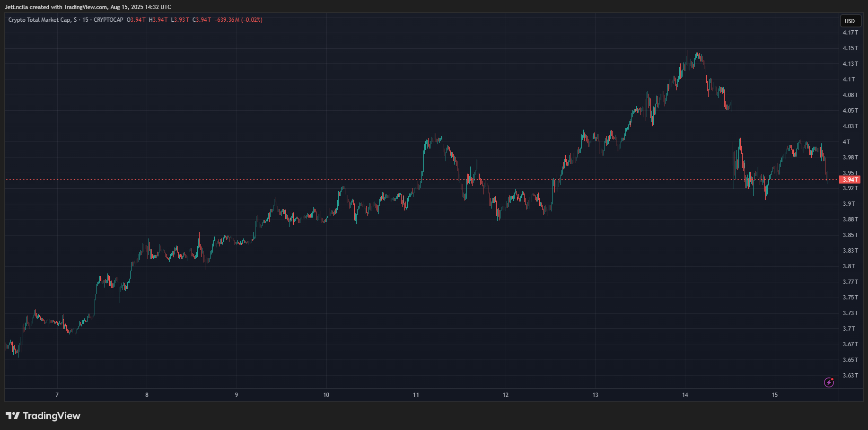This screenshot has height=430, width=868.
Task: Click the TradingView logo
Action: coord(43,416)
